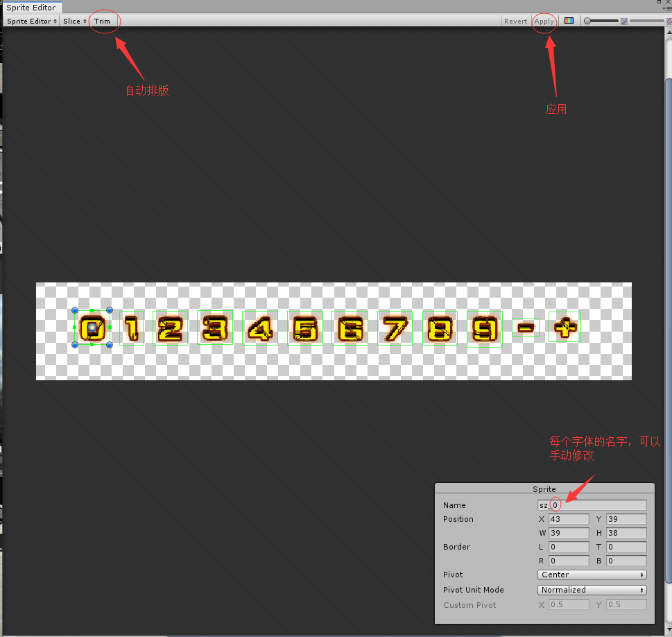The image size is (672, 637).
Task: Change Pivot from Center dropdown
Action: click(591, 575)
